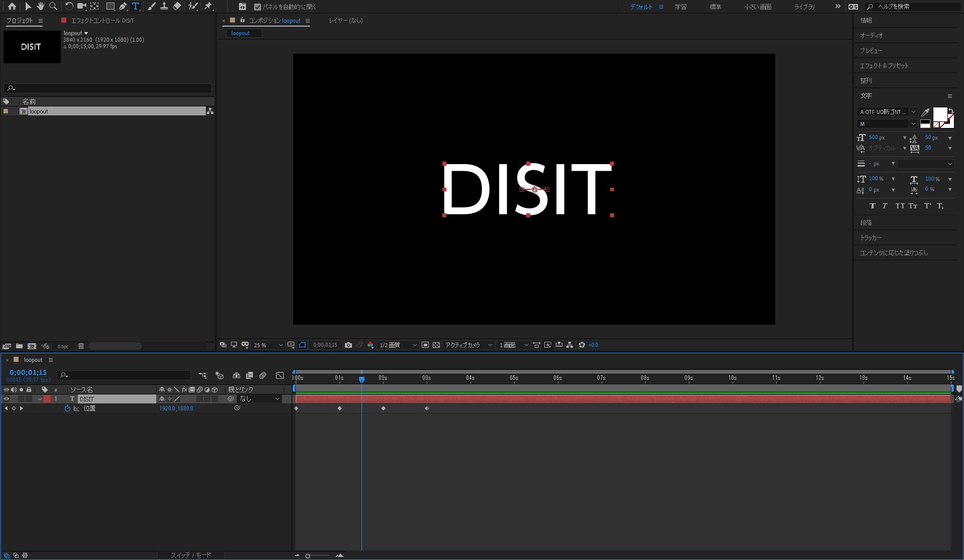Click the red label color of DISIT layer

click(x=47, y=399)
